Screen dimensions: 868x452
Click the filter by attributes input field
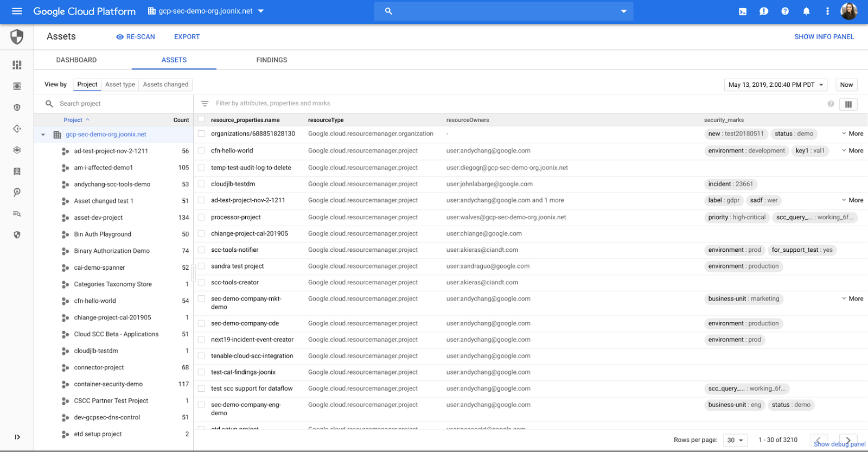coord(515,104)
